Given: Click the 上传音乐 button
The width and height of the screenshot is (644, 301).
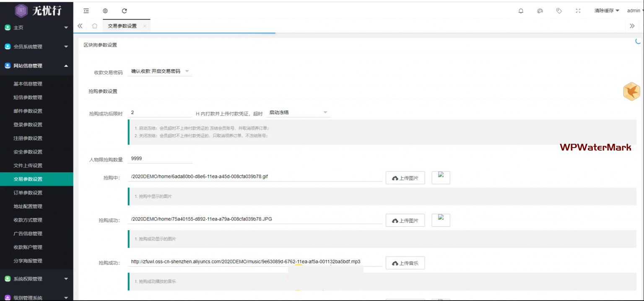Looking at the screenshot, I should [405, 263].
